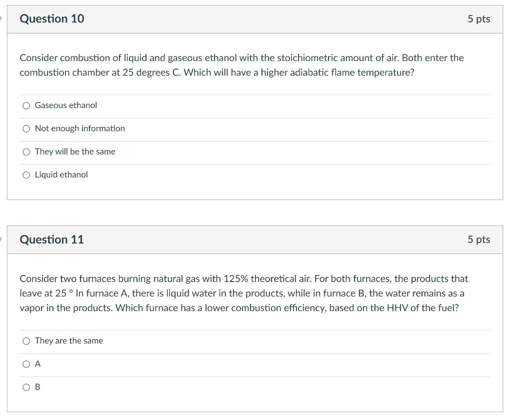Image resolution: width=512 pixels, height=420 pixels.
Task: Click the Question 11 5 pts label
Action: (x=478, y=239)
